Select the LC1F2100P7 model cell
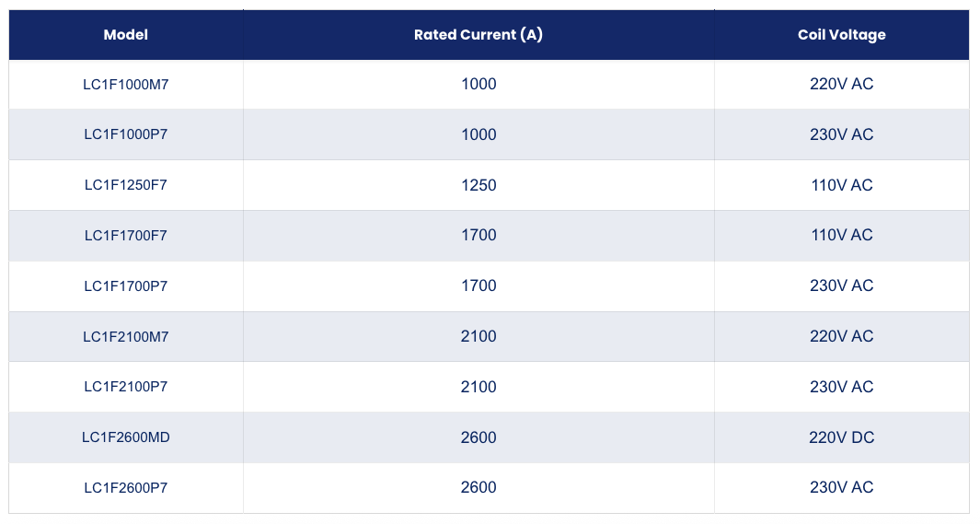Viewport: 980px width, 524px height. pos(126,387)
